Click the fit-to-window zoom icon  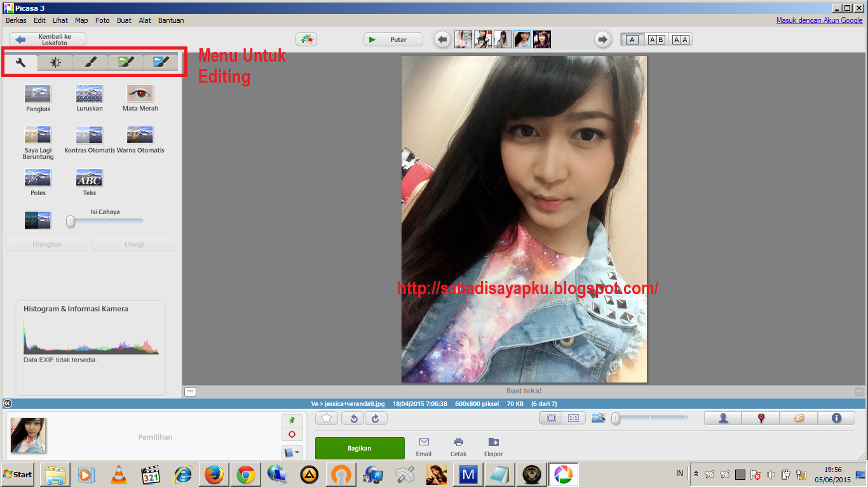point(550,418)
